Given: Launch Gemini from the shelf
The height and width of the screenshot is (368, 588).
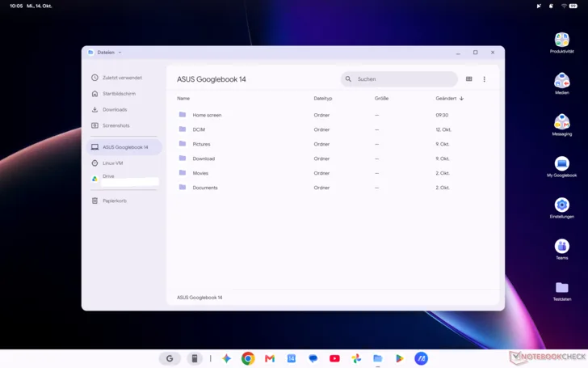Looking at the screenshot, I should tap(226, 358).
